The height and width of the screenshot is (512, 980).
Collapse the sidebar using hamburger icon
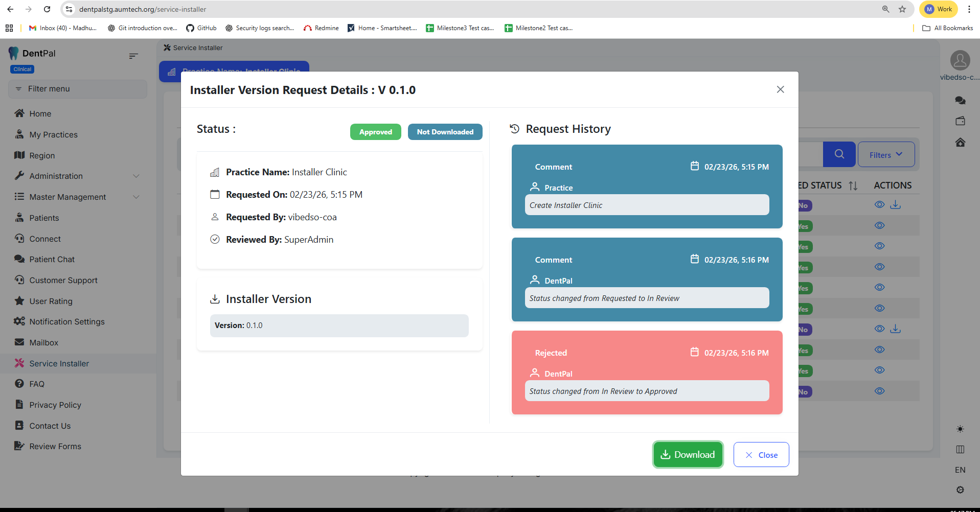[133, 56]
